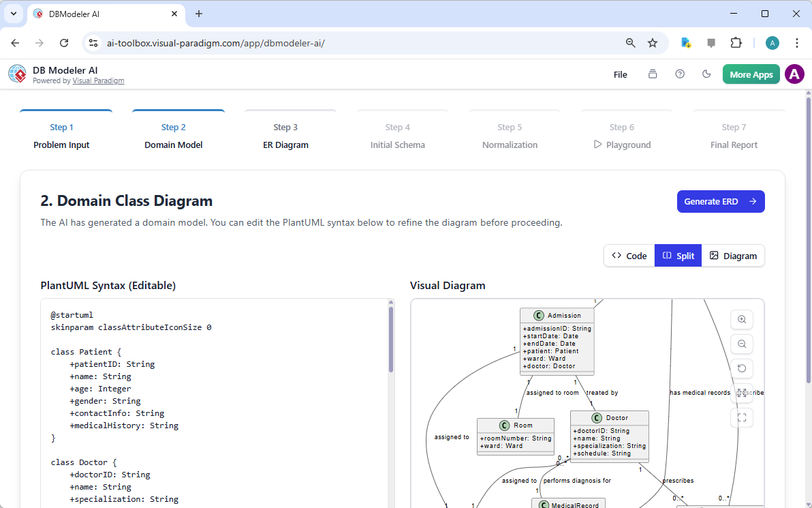Reset the diagram view
812x508 pixels.
(x=741, y=368)
